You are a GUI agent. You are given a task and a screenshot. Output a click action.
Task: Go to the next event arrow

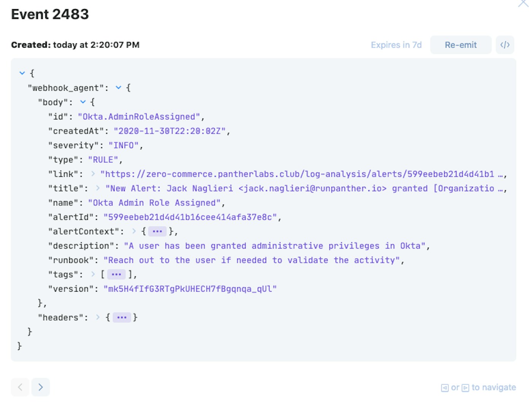(x=41, y=387)
